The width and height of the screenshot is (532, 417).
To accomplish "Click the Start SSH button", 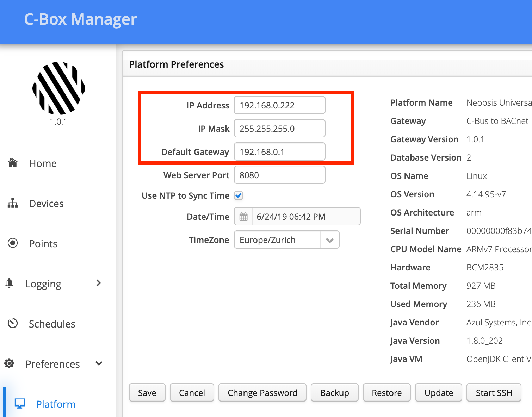I will [x=494, y=392].
